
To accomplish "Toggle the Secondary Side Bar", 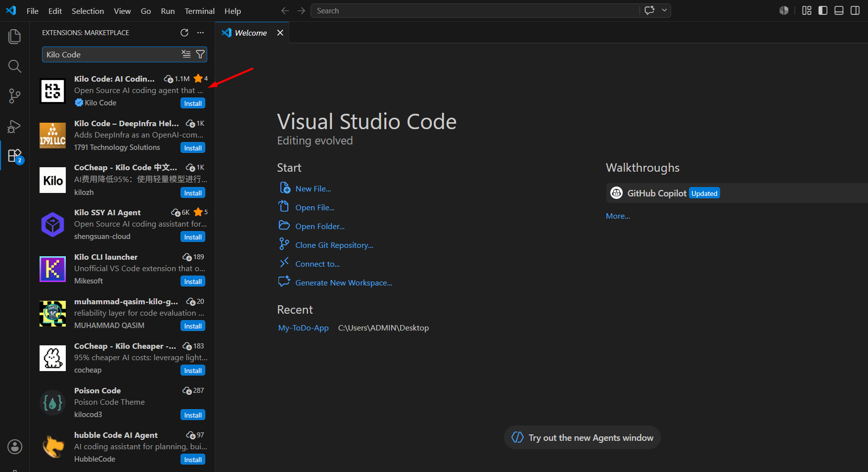I will click(x=855, y=10).
